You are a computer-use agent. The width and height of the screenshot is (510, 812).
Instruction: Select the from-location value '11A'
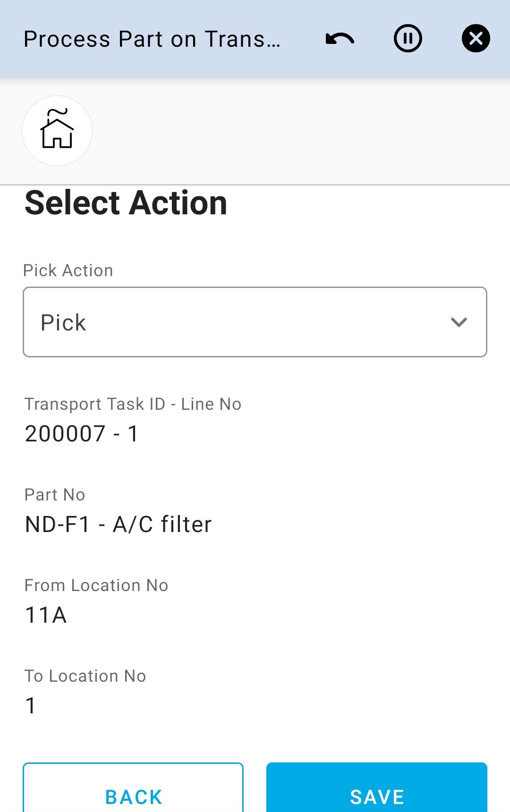46,615
